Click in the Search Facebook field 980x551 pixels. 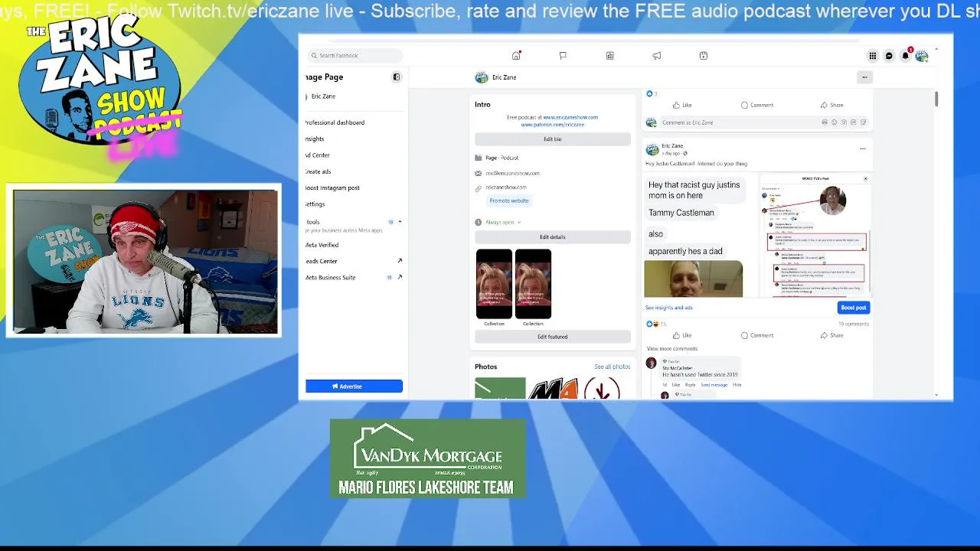pos(354,56)
